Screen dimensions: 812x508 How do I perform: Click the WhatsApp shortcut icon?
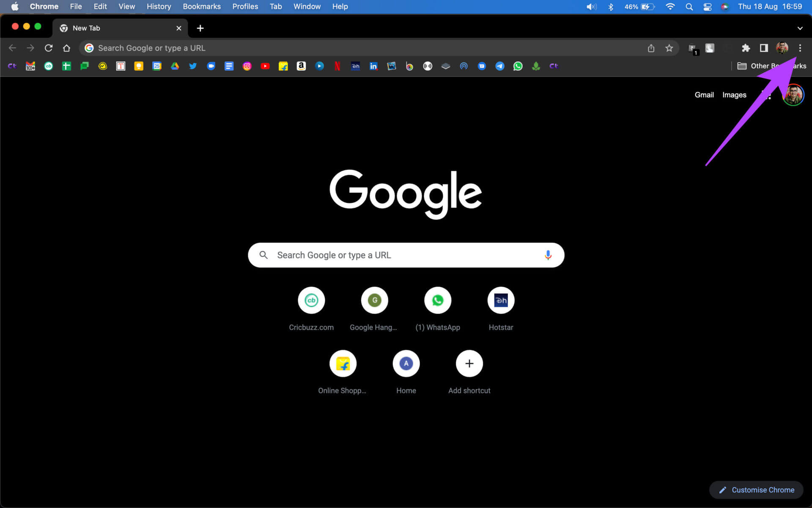pyautogui.click(x=438, y=300)
